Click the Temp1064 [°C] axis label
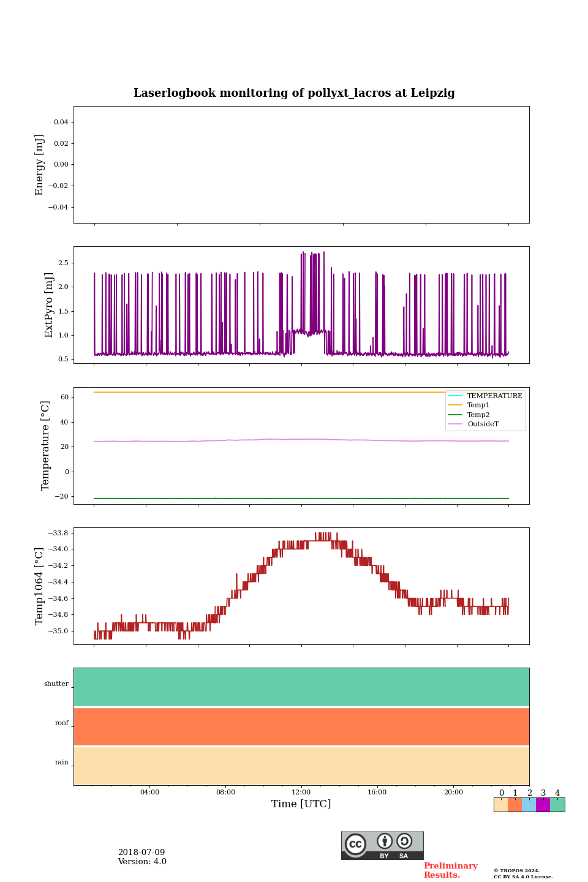The image size is (588, 882). (40, 586)
